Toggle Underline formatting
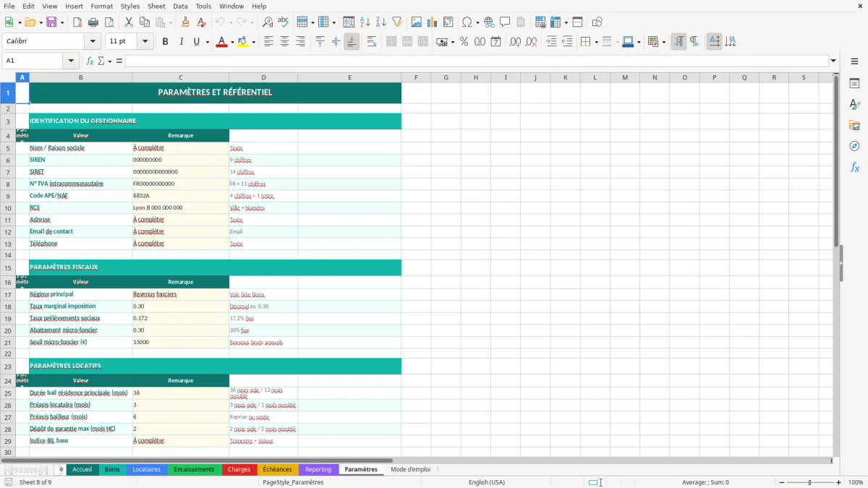The height and width of the screenshot is (488, 868). click(196, 42)
